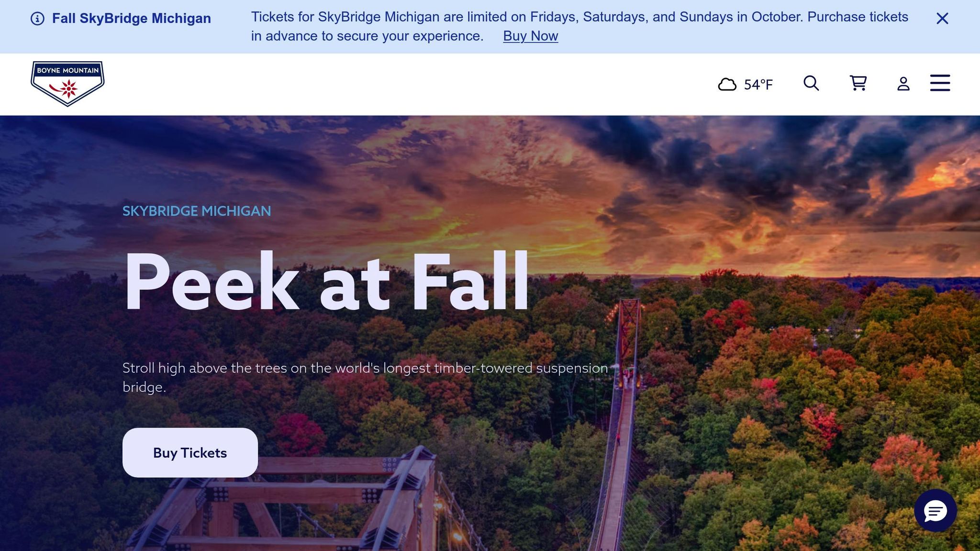The image size is (980, 551).
Task: Click the Buy Tickets button
Action: tap(190, 452)
